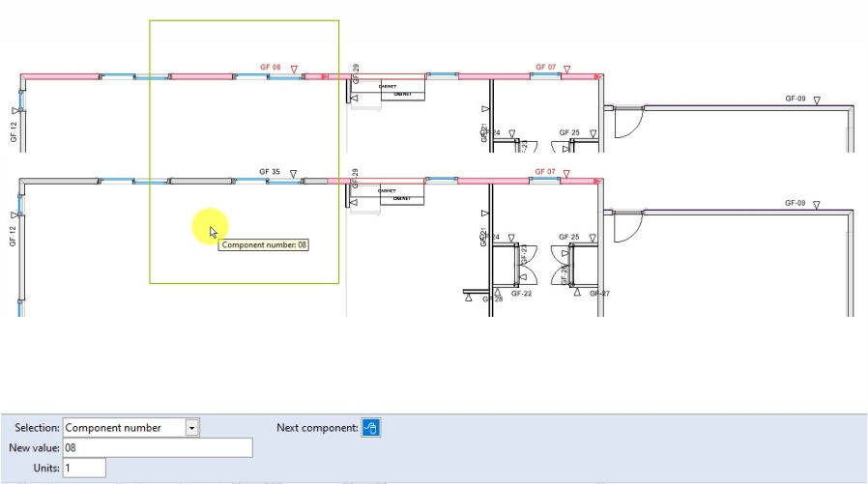Click in the New value field
Image resolution: width=868 pixels, height=484 pixels.
(157, 447)
